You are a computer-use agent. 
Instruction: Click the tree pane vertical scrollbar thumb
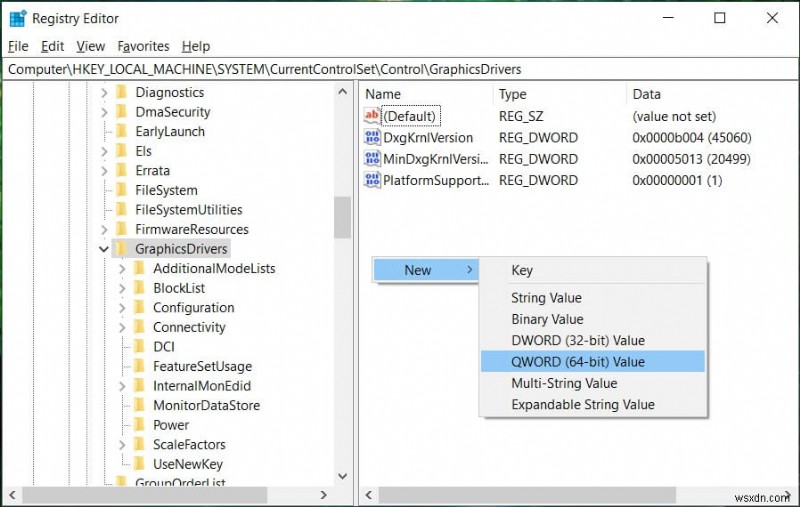[x=342, y=217]
